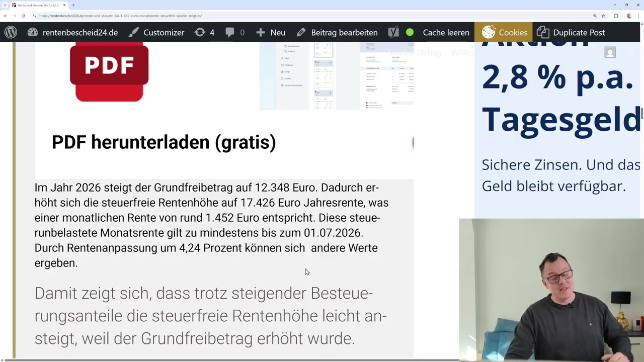Click the green Yoast status dot

410,32
